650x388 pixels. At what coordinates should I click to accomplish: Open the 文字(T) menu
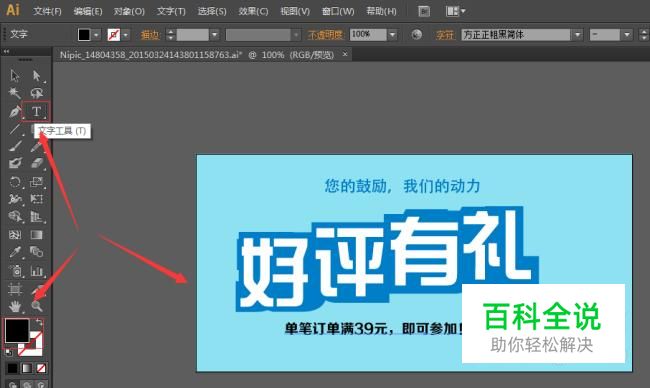click(x=171, y=11)
